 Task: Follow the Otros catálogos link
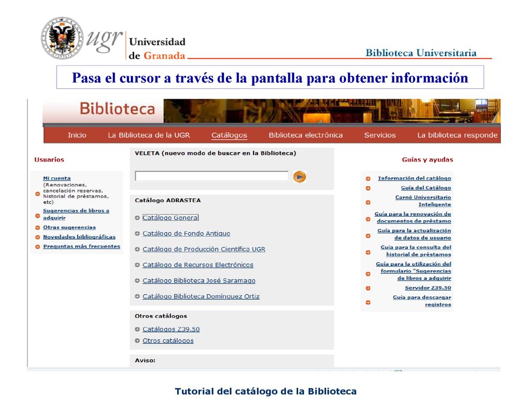[168, 341]
